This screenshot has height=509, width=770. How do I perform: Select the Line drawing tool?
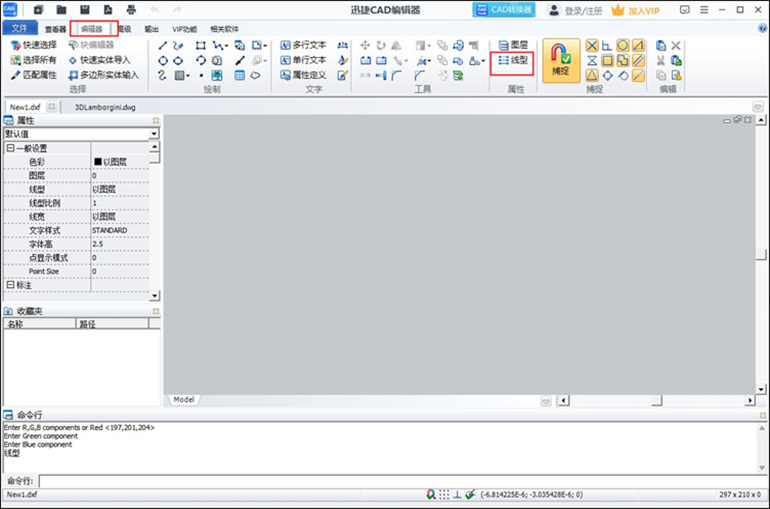click(x=163, y=46)
